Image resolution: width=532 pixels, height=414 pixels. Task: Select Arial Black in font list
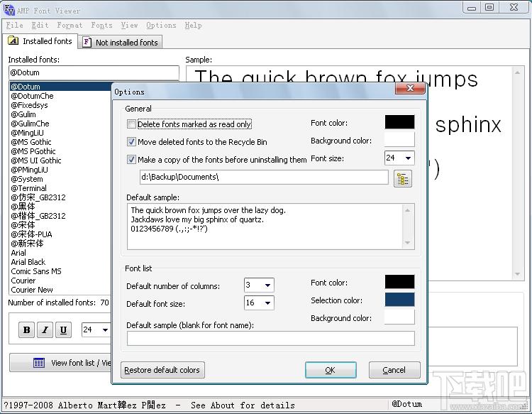click(28, 262)
